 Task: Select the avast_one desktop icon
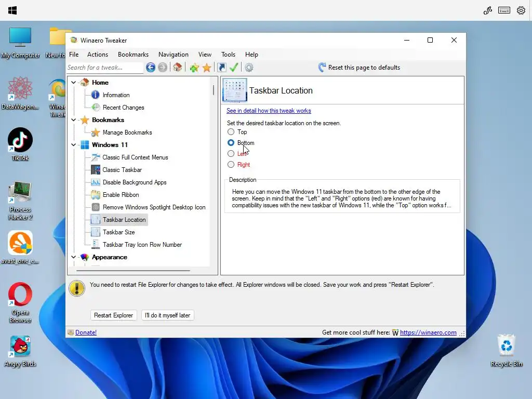[x=20, y=247]
